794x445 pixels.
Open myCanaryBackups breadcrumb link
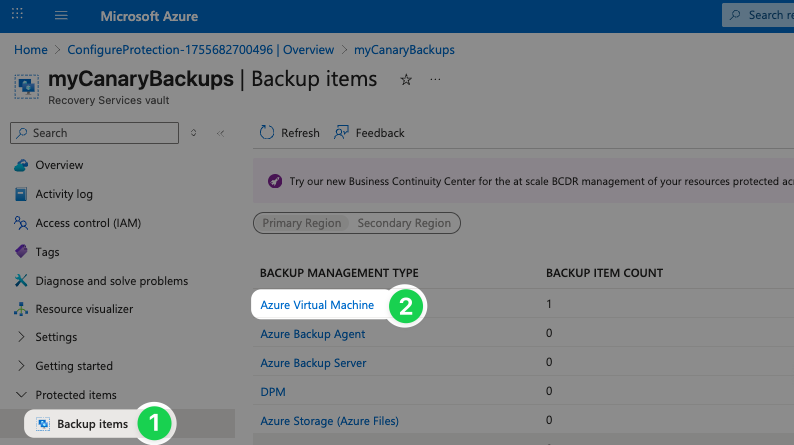click(404, 50)
